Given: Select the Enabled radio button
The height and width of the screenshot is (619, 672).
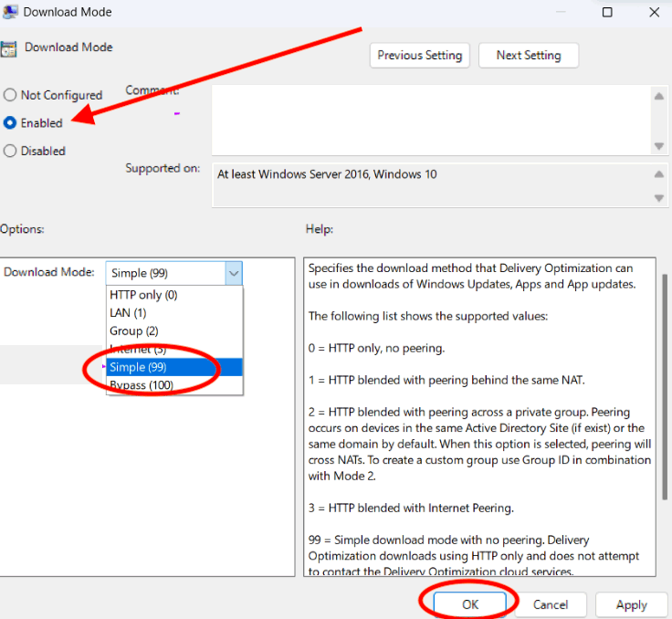Looking at the screenshot, I should [10, 122].
